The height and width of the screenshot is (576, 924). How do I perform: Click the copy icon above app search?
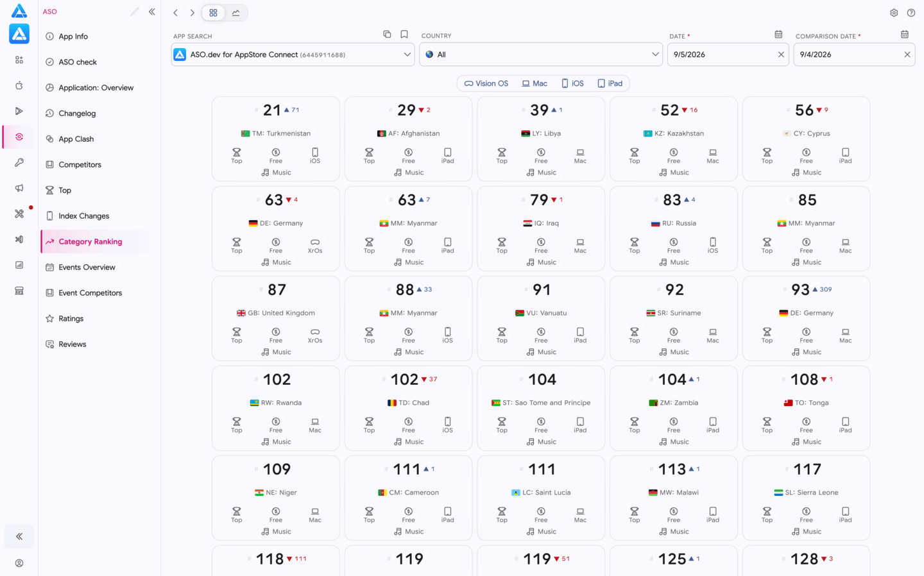(x=387, y=35)
